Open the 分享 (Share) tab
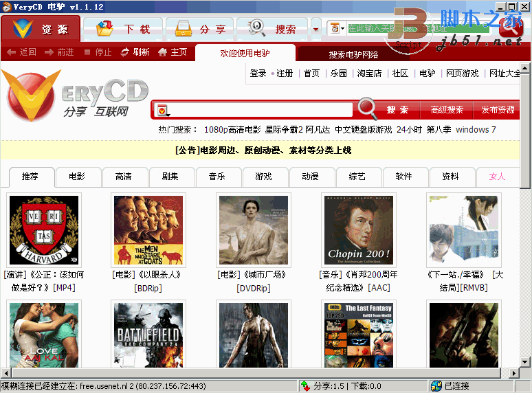 coord(200,29)
